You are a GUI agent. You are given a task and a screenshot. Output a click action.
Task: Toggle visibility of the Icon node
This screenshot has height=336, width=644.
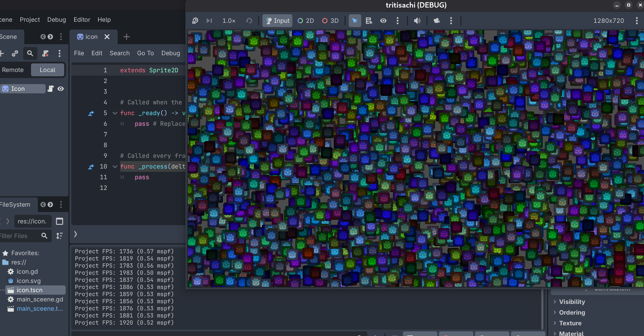tap(61, 89)
